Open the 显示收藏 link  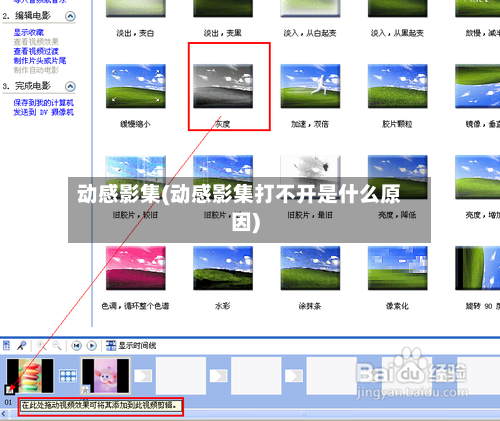click(x=29, y=32)
